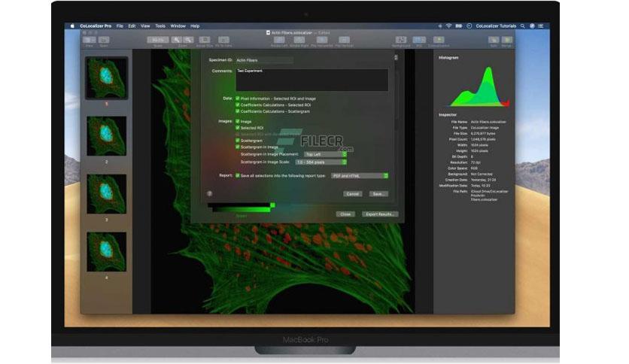The image size is (629, 364).
Task: Click the dialog scroll stepper arrows
Action: pyautogui.click(x=396, y=57)
